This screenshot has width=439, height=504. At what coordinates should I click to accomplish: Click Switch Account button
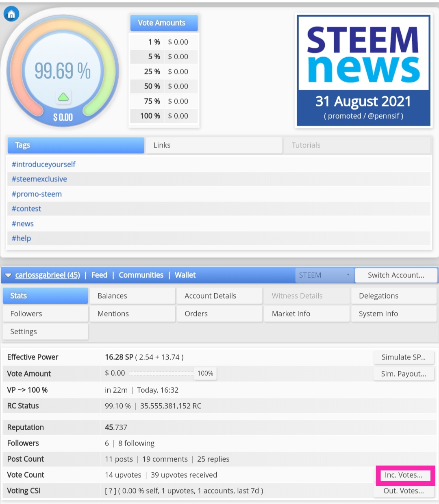(396, 275)
